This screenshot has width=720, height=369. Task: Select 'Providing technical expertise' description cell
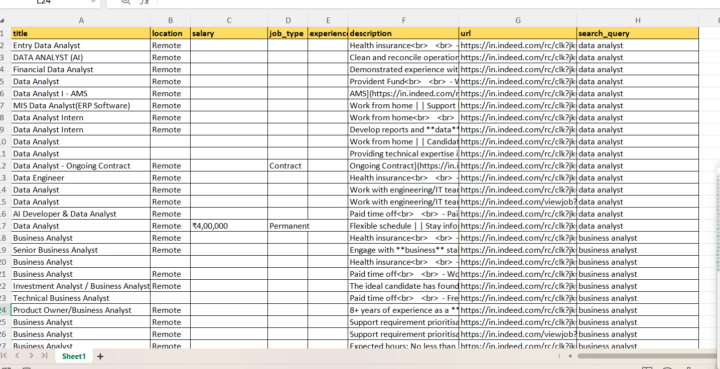(x=404, y=154)
